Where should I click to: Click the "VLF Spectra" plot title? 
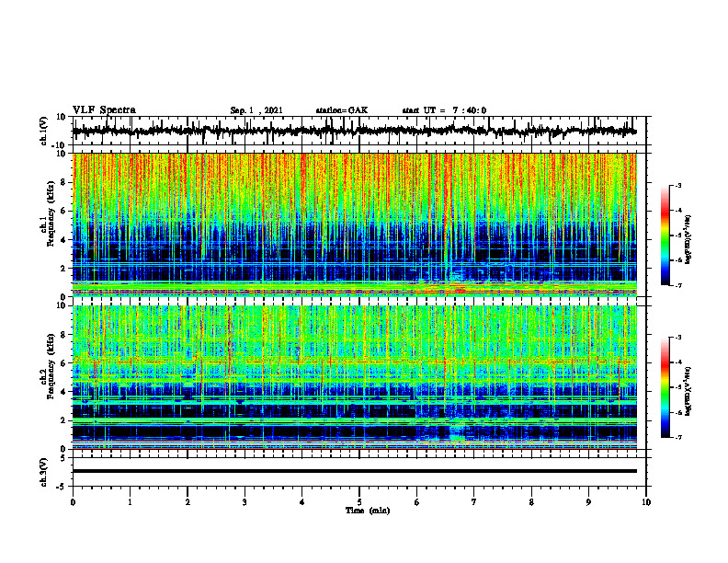105,110
